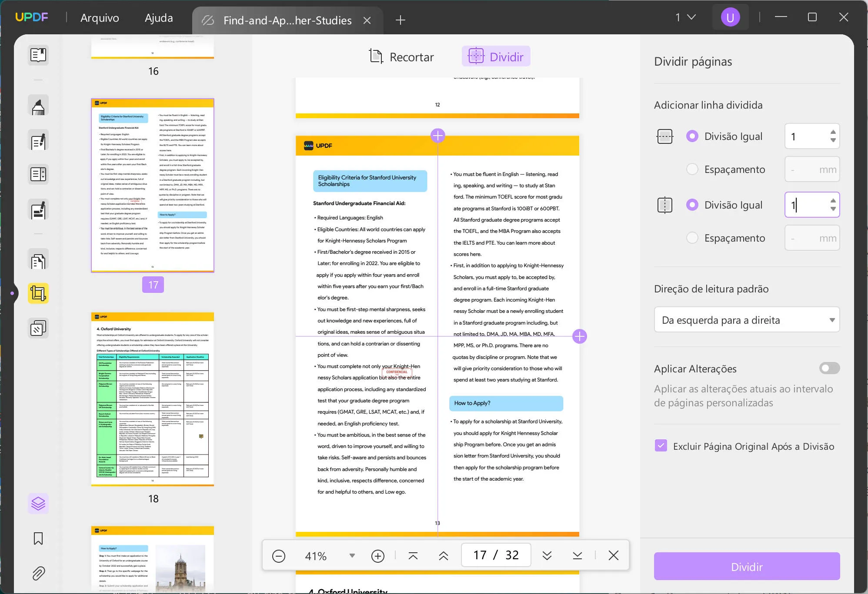Toggle the Aplicar Alterações switch
Viewport: 868px width, 594px height.
(x=829, y=368)
